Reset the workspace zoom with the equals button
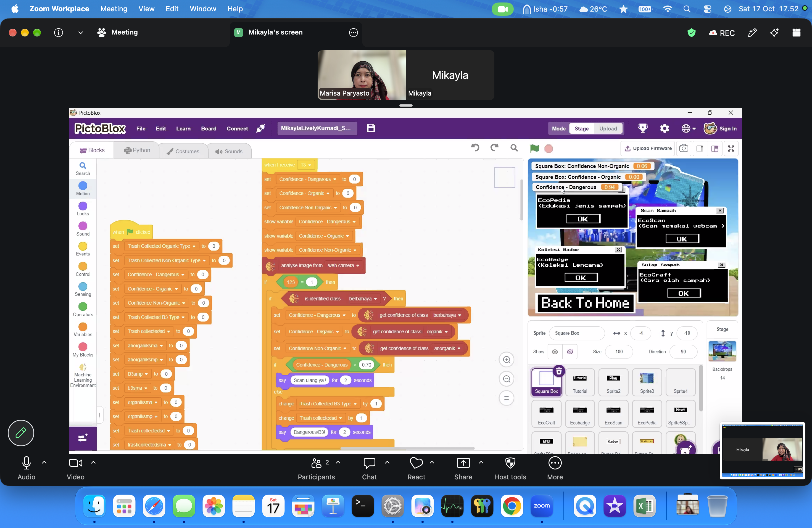812x528 pixels. (506, 398)
